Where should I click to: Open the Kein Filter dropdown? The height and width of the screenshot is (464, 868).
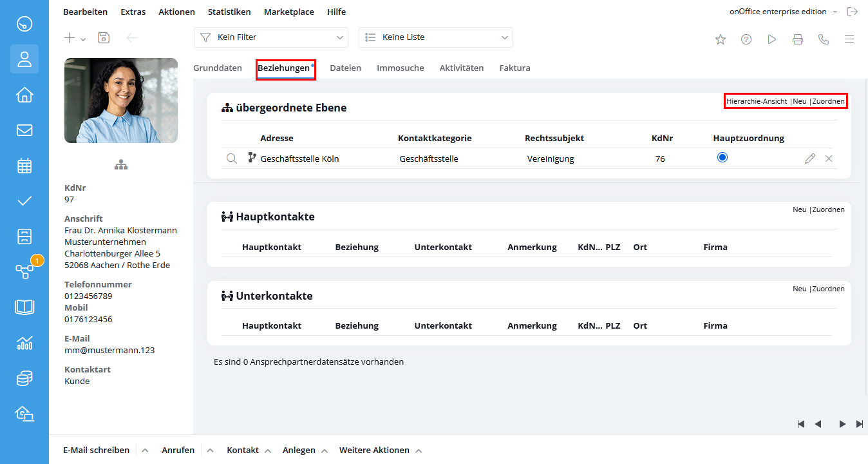click(x=270, y=37)
